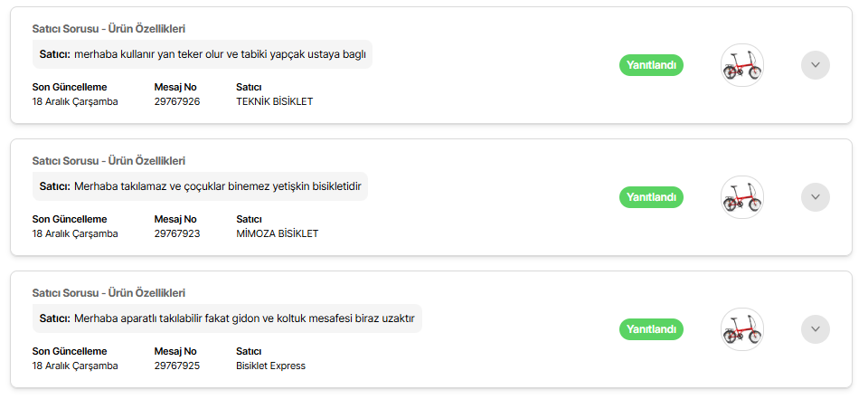
Task: Click first card's Satıcı Sorusu - Ürün Özellikleri heading
Action: tap(108, 29)
